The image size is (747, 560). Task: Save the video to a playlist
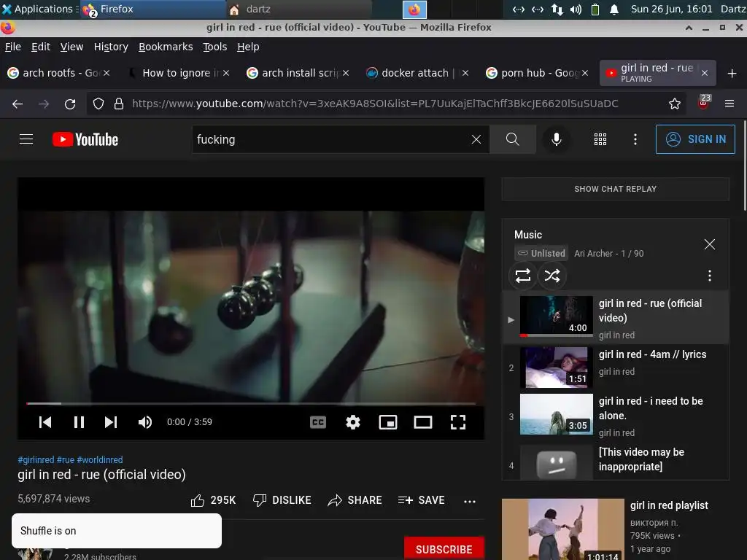tap(422, 500)
